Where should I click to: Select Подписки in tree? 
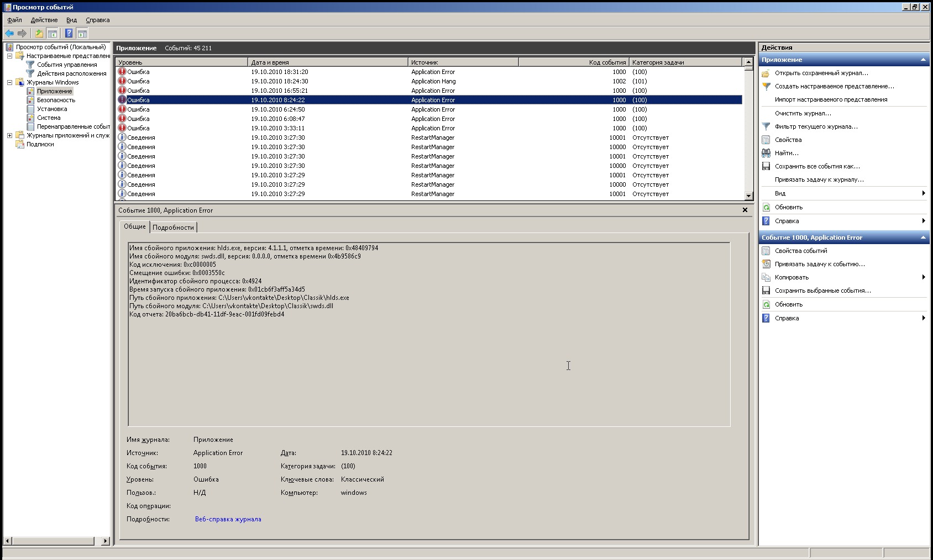click(x=40, y=144)
